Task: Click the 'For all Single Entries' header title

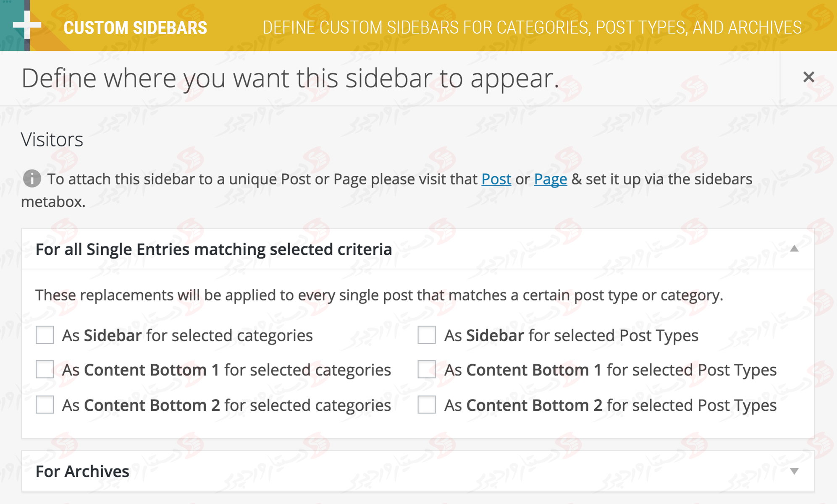Action: (214, 249)
